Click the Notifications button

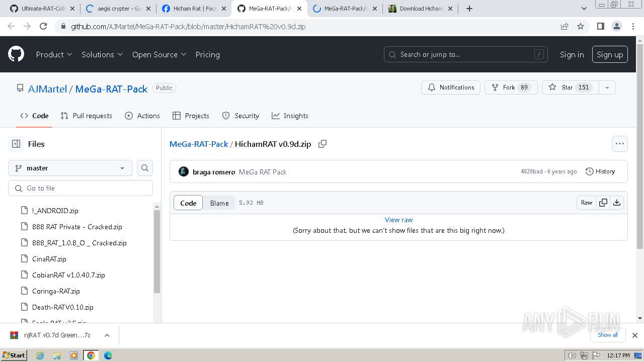451,87
